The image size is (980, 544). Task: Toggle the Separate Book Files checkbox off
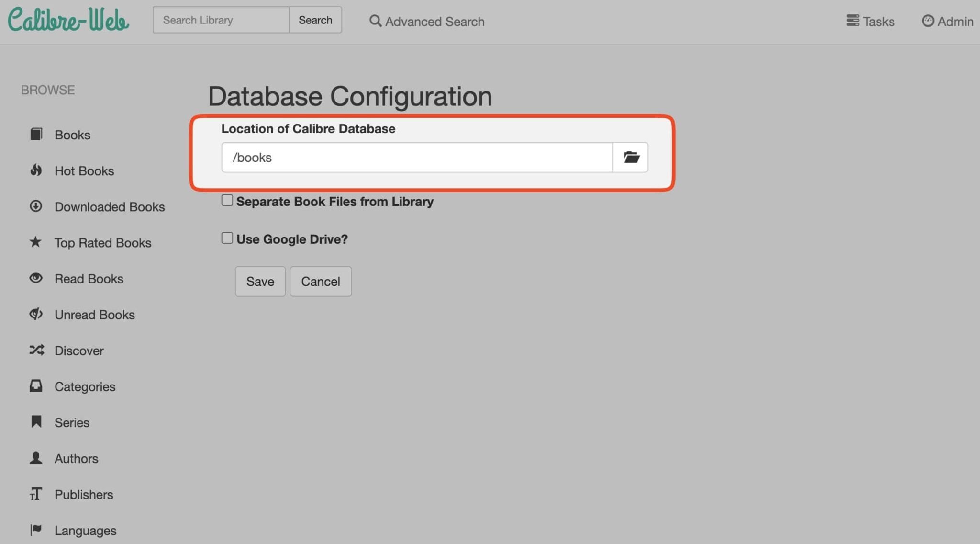click(x=226, y=200)
